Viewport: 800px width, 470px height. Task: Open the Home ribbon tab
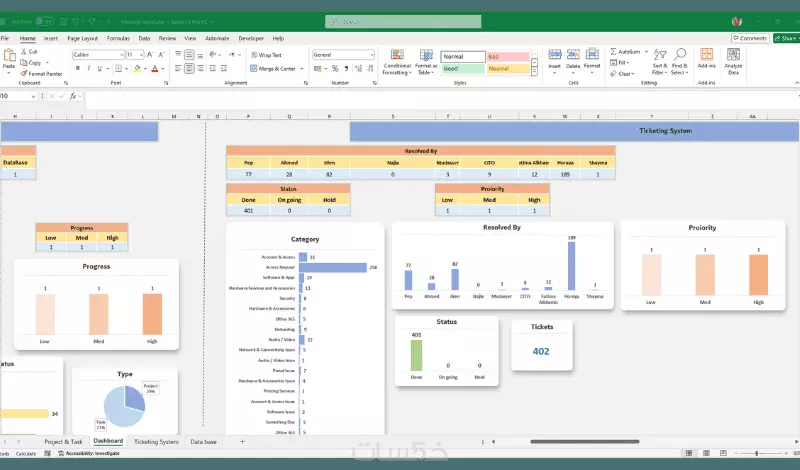coord(28,38)
